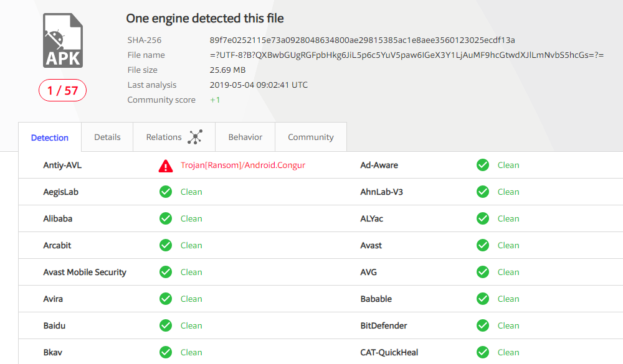Click red warning triangle for Antiy-AVL
This screenshot has height=364, width=623.
click(166, 166)
